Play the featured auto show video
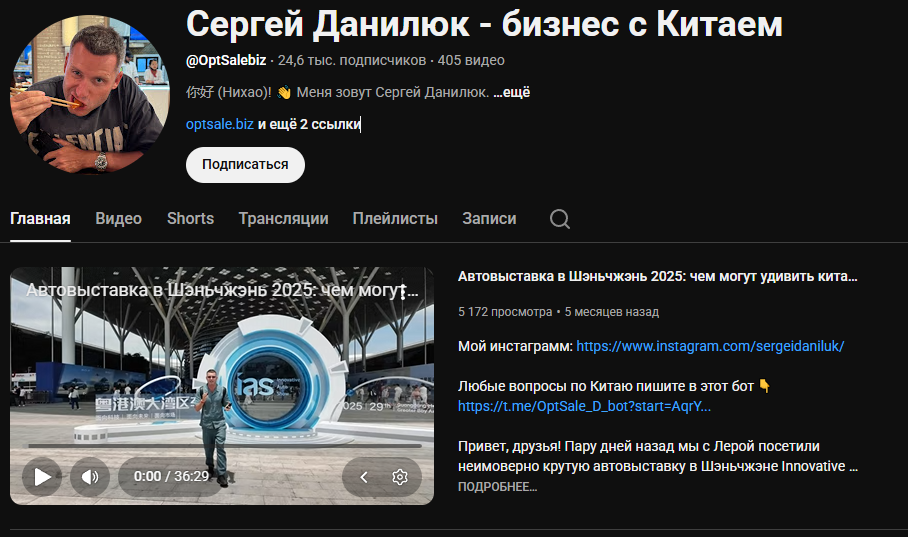 tap(42, 476)
